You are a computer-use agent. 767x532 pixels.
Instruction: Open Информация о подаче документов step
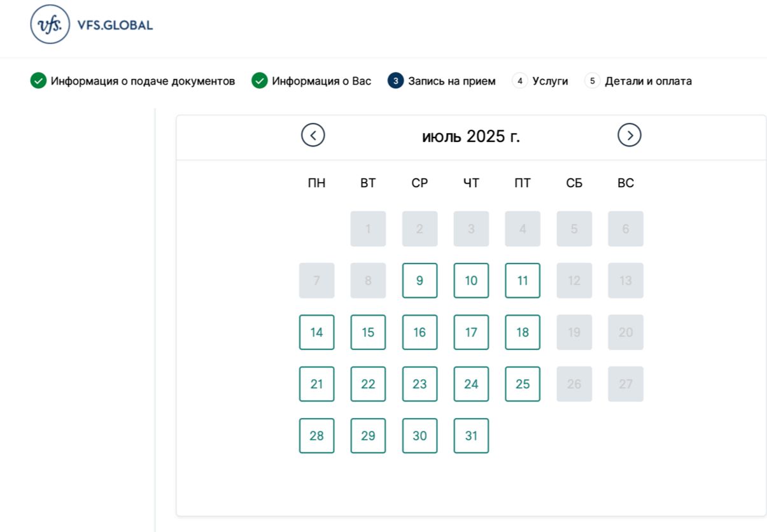143,81
